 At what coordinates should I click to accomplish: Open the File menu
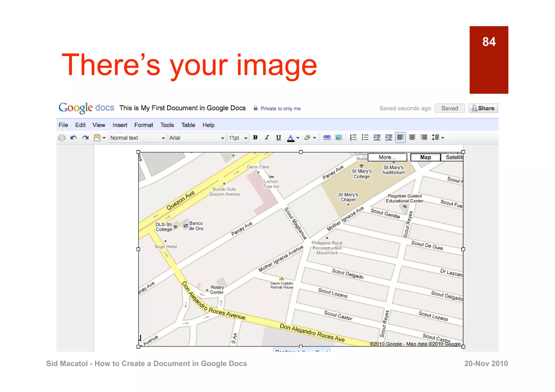63,125
